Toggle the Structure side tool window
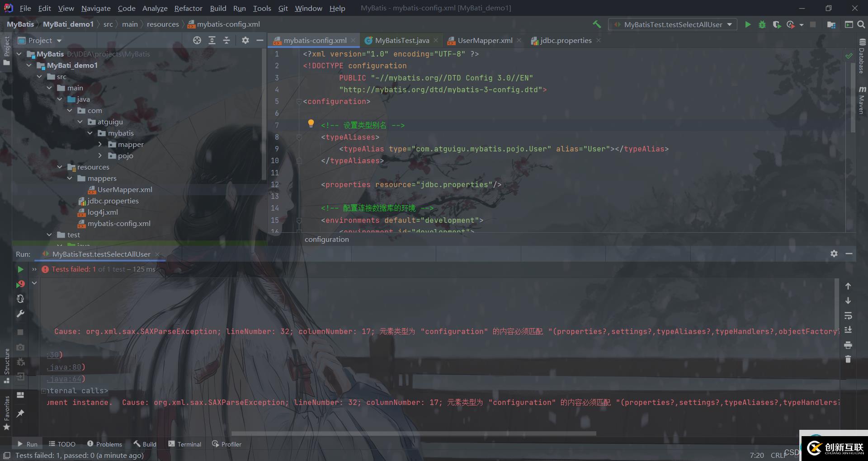 click(x=6, y=366)
